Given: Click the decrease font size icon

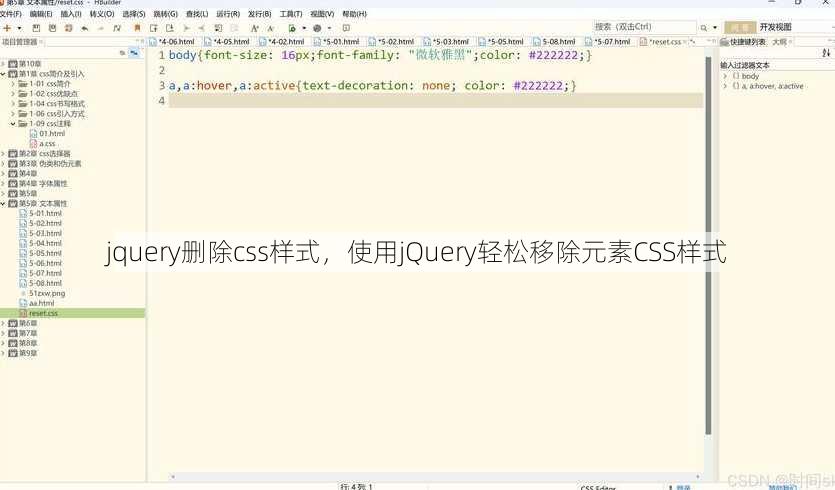Looking at the screenshot, I should point(271,28).
